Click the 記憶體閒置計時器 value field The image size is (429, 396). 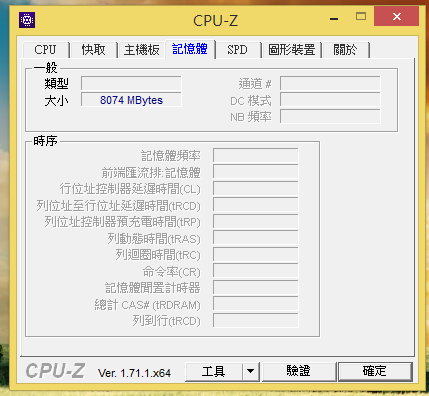256,288
